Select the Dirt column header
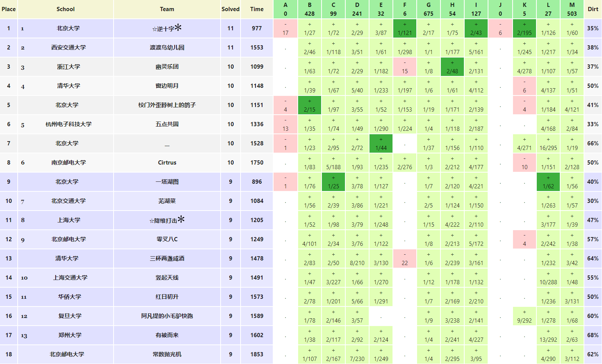This screenshot has width=602, height=364. (593, 9)
